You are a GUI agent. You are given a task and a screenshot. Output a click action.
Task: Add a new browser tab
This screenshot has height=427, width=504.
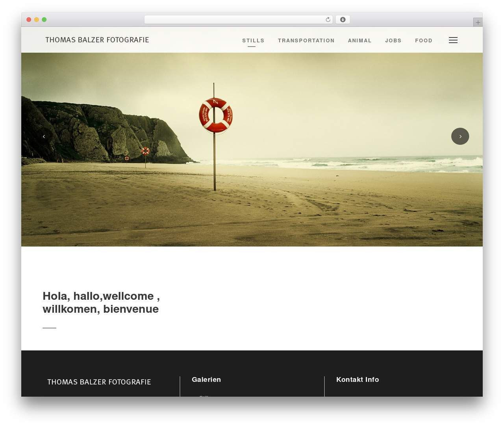point(478,22)
